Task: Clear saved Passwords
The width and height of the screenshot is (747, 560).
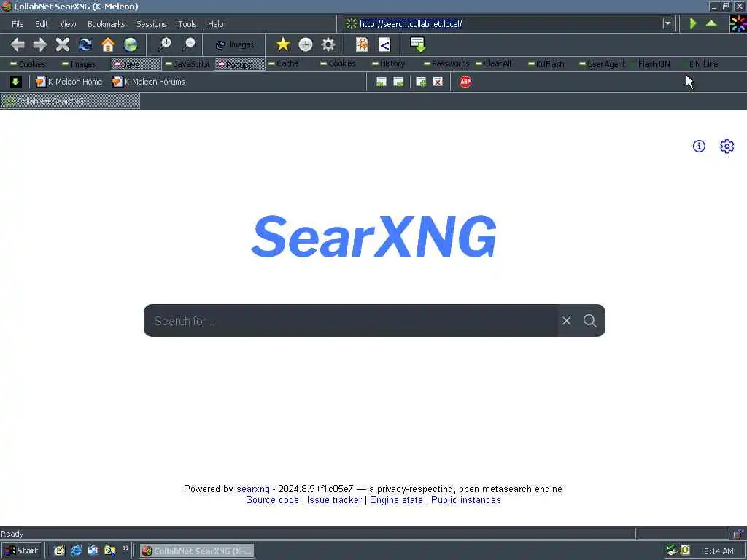Action: tap(446, 63)
